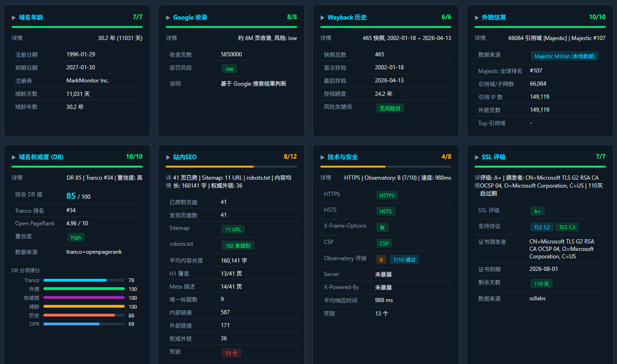Select the 无风险词 badge
Screen dimensions: 617x364
tap(390, 108)
